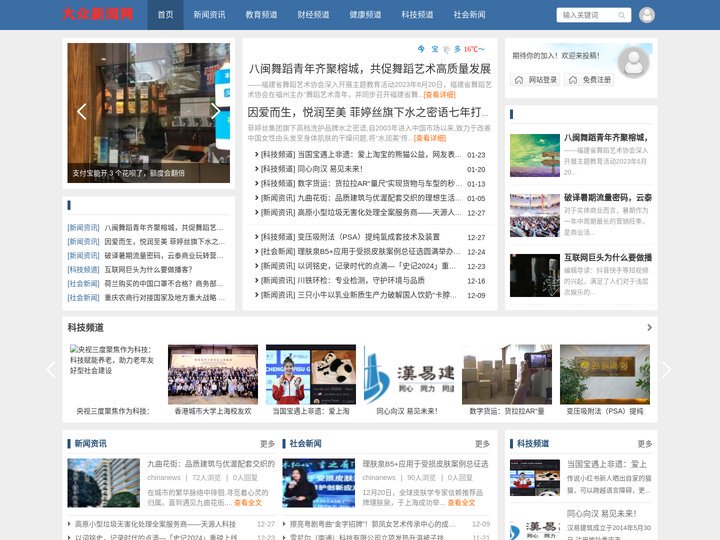Click 查看全文 under 九曲花街 article

point(248,503)
